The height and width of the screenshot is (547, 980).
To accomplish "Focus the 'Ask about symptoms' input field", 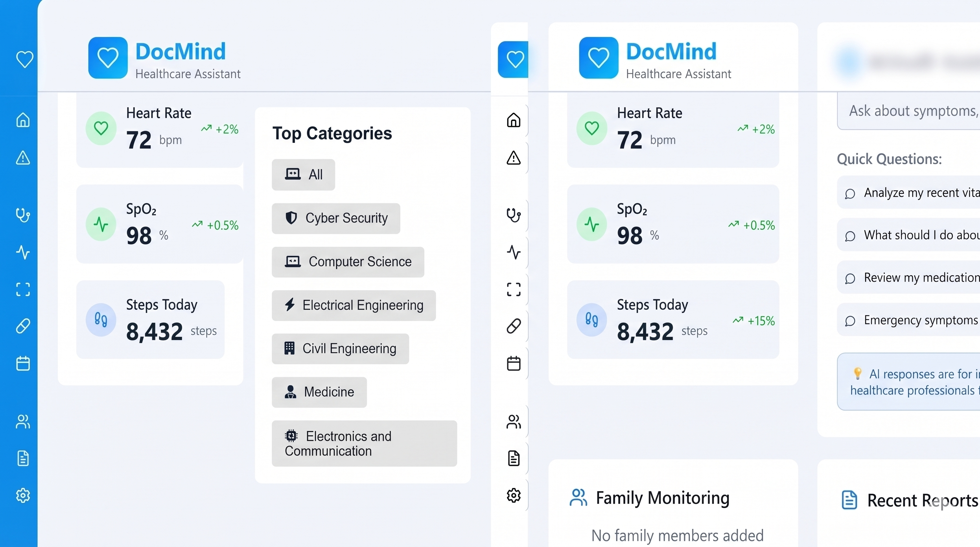I will pos(908,111).
